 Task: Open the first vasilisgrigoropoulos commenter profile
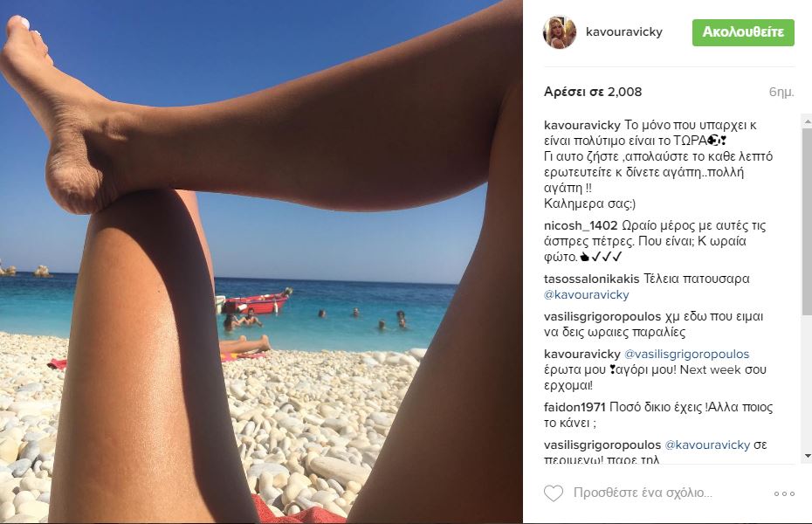coord(602,317)
